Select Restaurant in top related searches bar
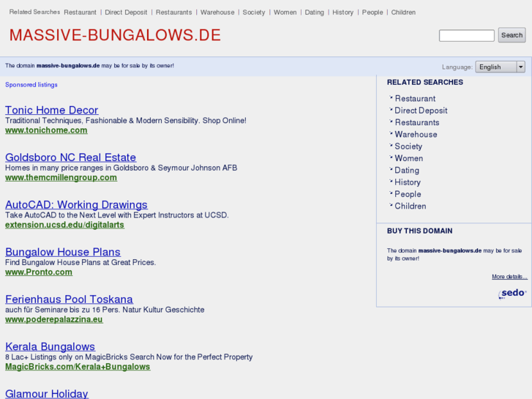532x399 pixels. pos(80,12)
